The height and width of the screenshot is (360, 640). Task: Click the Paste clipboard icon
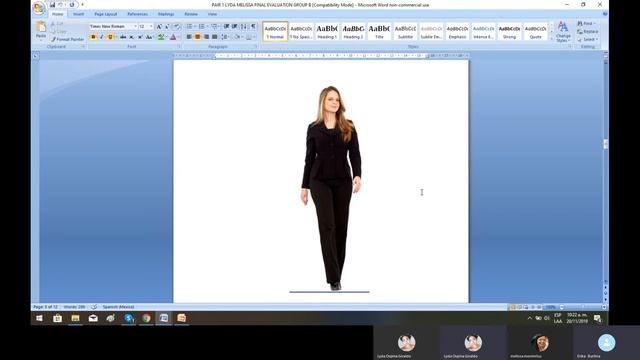pos(41,28)
